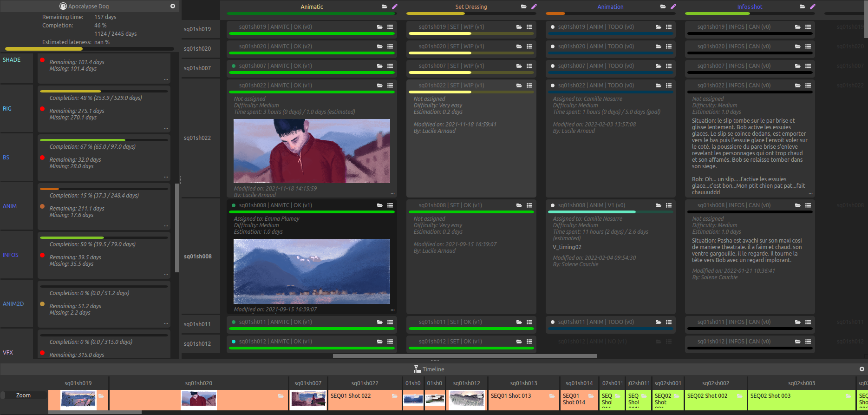Click list icon on sq01sh008 SET OK card
The image size is (868, 415).
point(529,205)
